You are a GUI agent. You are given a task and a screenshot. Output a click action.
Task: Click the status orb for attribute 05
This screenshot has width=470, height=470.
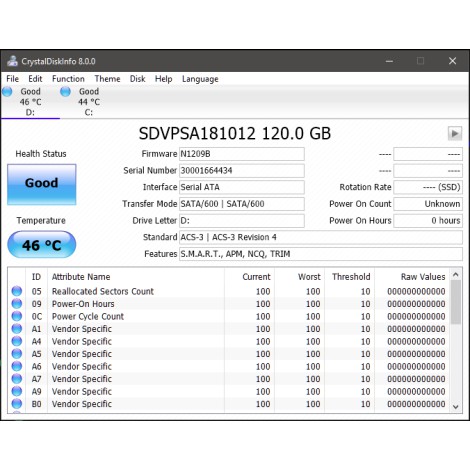[17, 291]
